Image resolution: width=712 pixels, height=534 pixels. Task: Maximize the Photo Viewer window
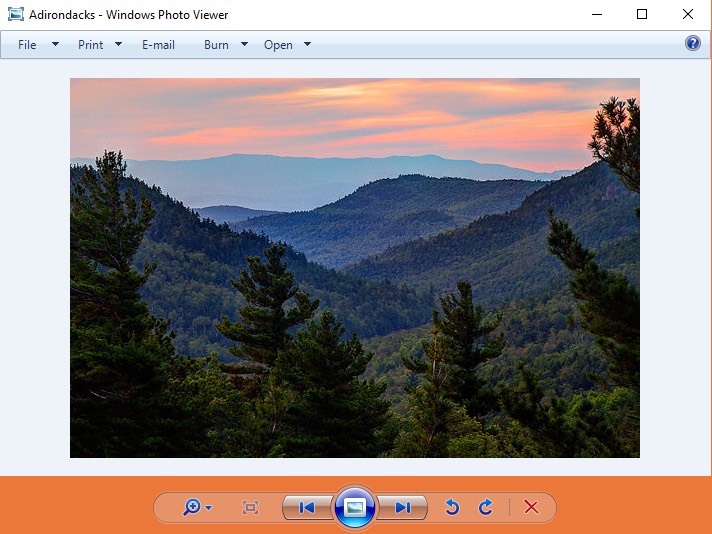click(642, 14)
